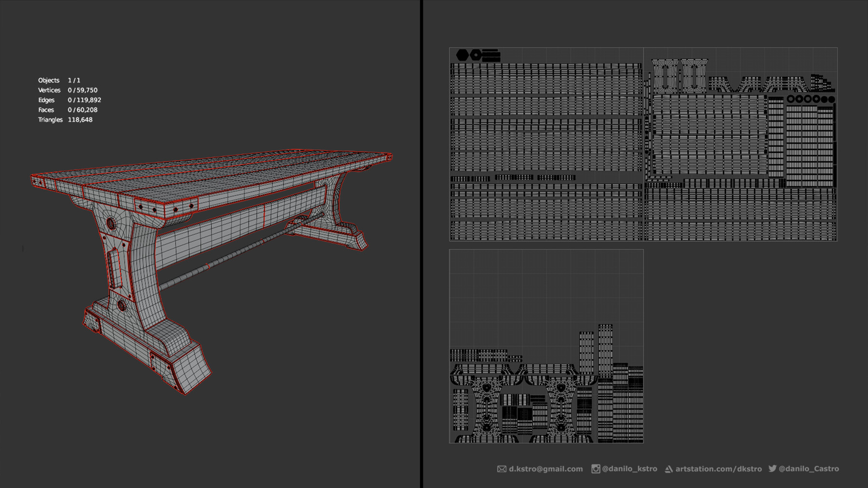Click the Twitter bird icon
This screenshot has width=868, height=488.
[x=773, y=468]
